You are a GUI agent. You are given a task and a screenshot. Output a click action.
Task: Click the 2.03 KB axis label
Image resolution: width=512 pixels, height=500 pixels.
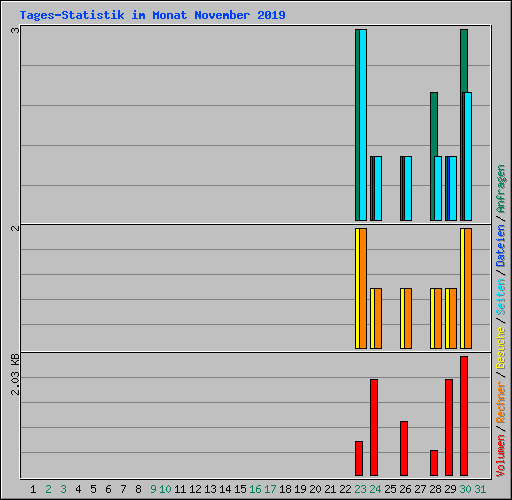(x=15, y=374)
